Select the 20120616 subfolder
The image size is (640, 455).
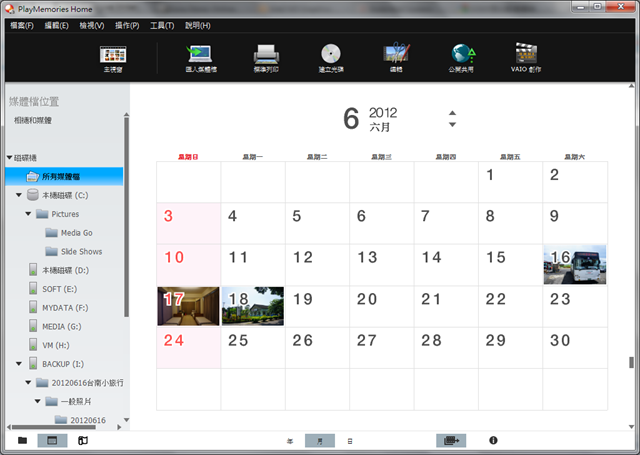pos(88,420)
